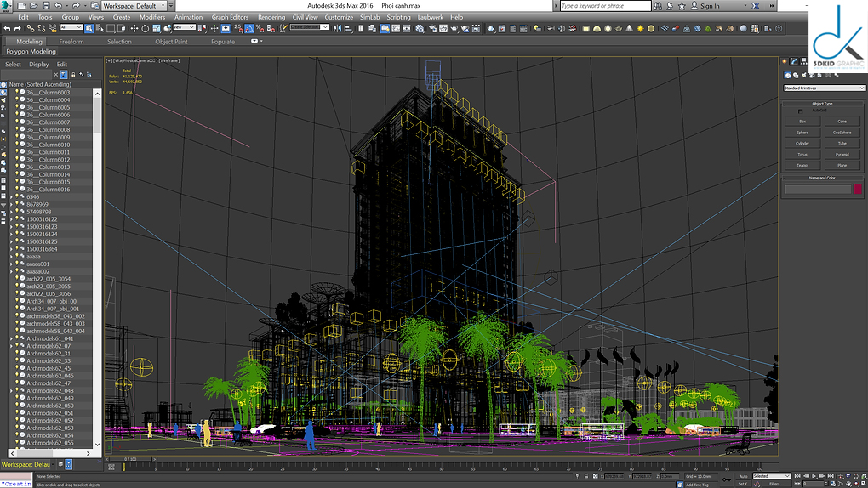Image resolution: width=868 pixels, height=488 pixels.
Task: Toggle the AutoGrid checkbox
Action: click(801, 111)
